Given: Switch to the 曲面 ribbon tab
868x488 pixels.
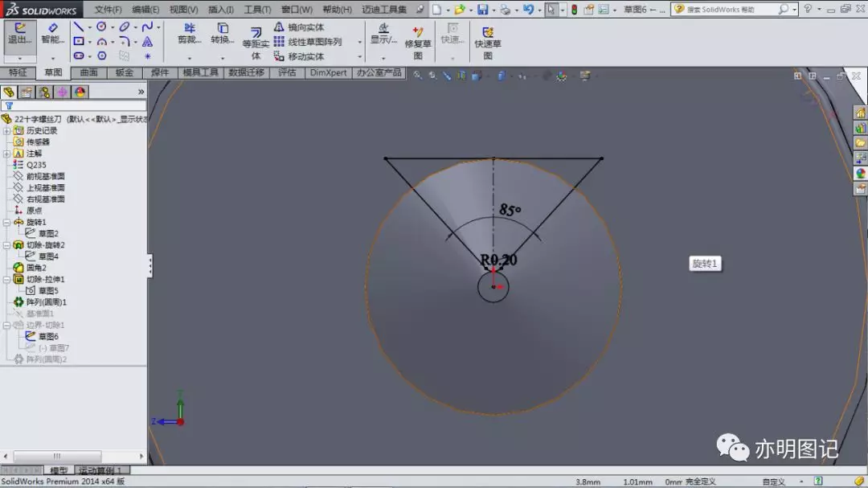Looking at the screenshot, I should [88, 72].
